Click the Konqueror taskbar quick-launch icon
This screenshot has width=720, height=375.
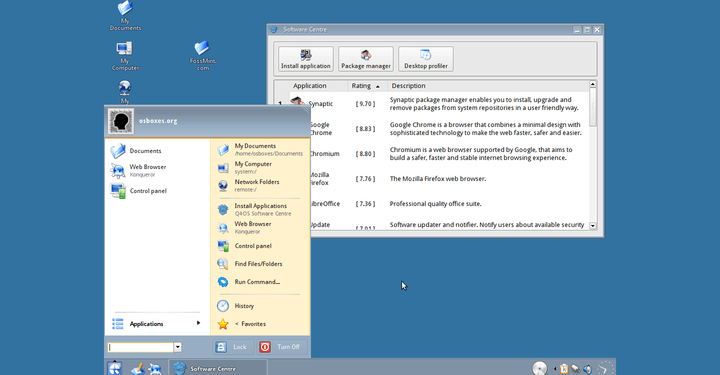coord(155,369)
